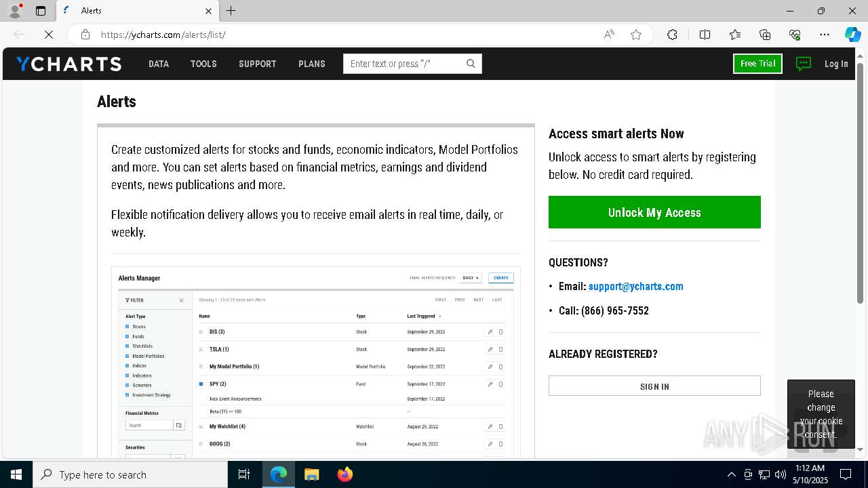Add this page to favorites
Screen dimensions: 868x488
(x=636, y=35)
